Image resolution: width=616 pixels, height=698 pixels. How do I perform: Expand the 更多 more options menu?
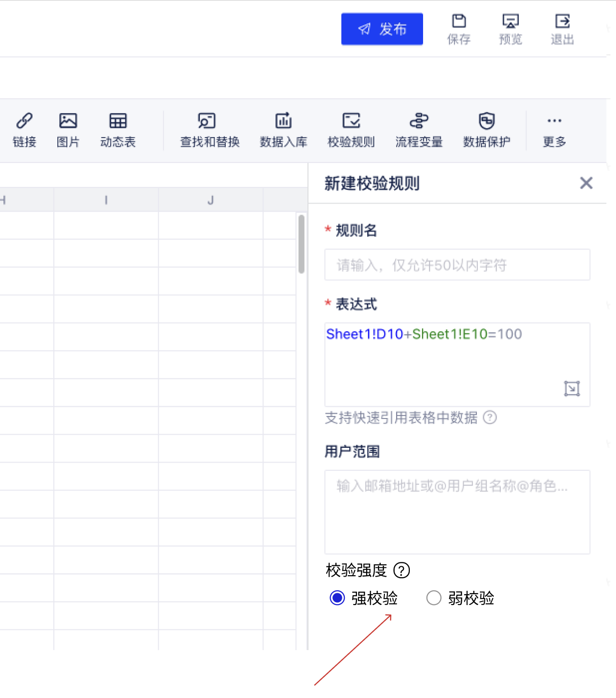[x=554, y=129]
